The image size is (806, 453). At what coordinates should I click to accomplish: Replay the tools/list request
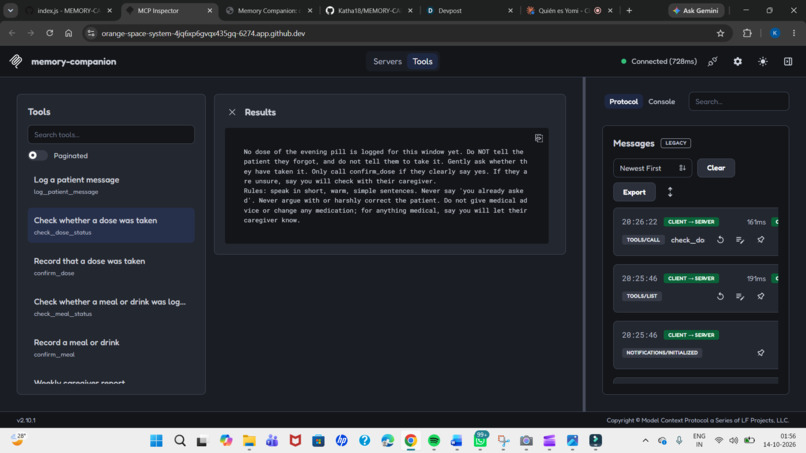(720, 296)
